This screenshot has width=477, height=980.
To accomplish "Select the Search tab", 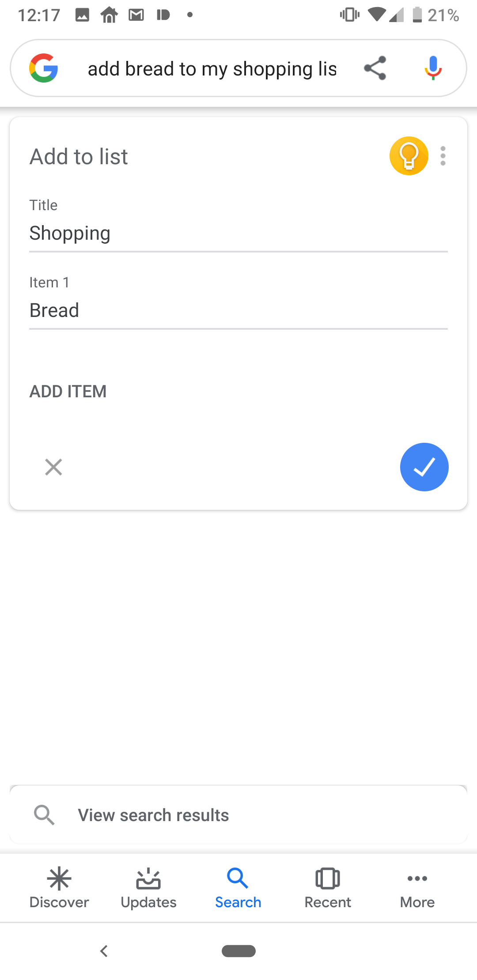I will (238, 887).
